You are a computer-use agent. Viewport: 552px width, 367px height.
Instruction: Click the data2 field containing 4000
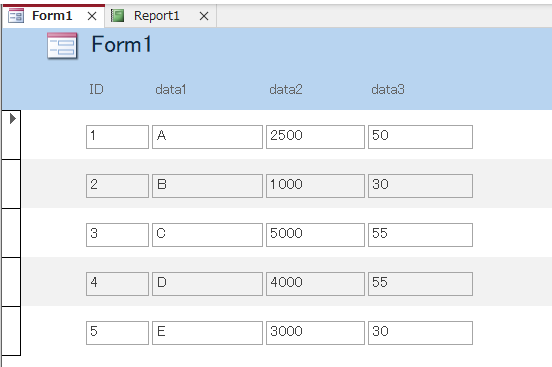[315, 284]
